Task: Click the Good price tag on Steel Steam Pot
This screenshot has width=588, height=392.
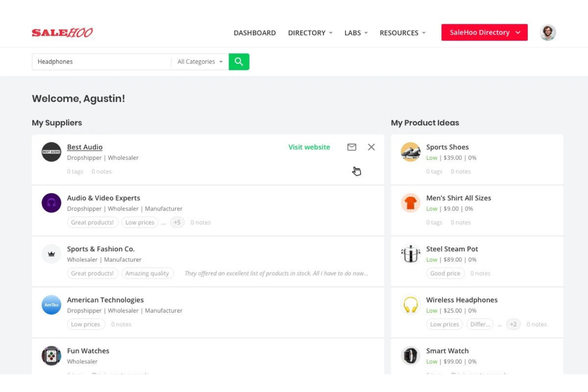Action: [x=445, y=273]
